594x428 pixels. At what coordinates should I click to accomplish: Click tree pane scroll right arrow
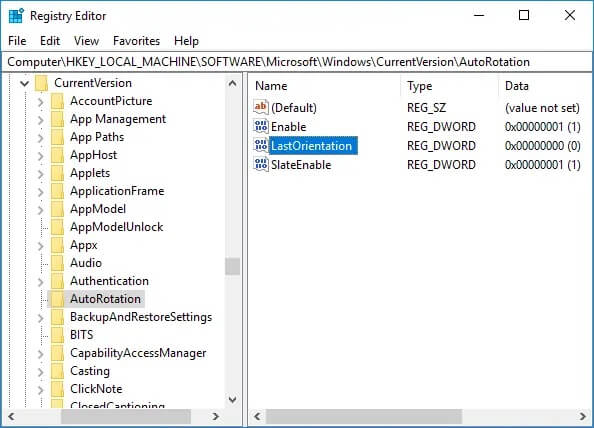(216, 417)
